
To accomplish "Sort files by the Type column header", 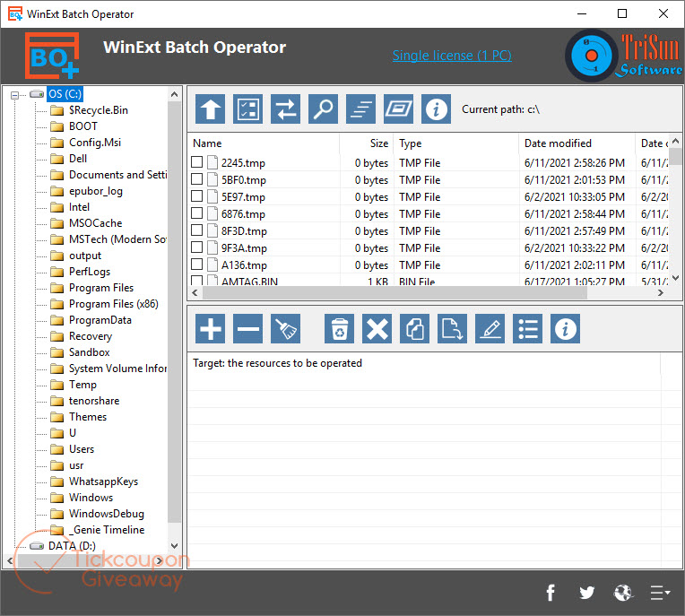I will [456, 143].
